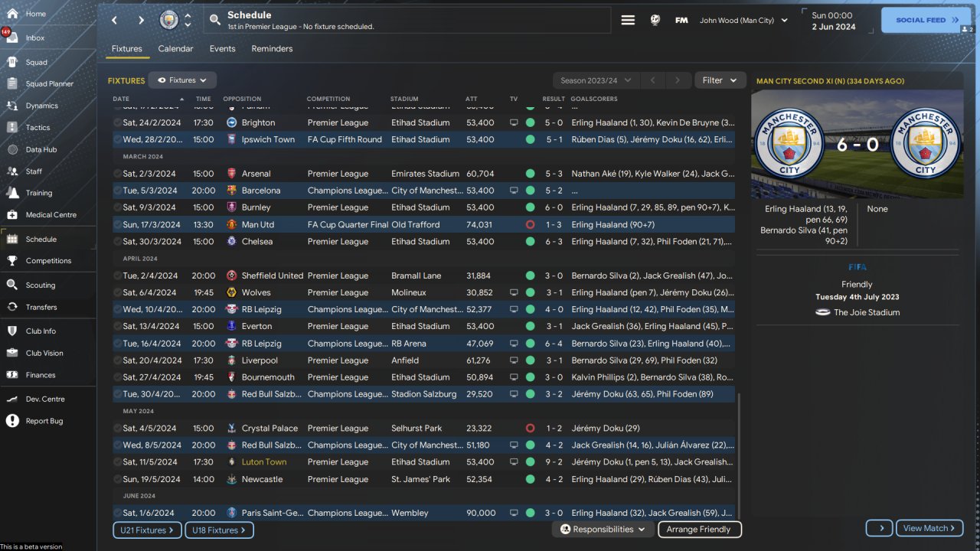Click the Arrange Friendly button
Screen dimensions: 980x551
[x=699, y=530]
